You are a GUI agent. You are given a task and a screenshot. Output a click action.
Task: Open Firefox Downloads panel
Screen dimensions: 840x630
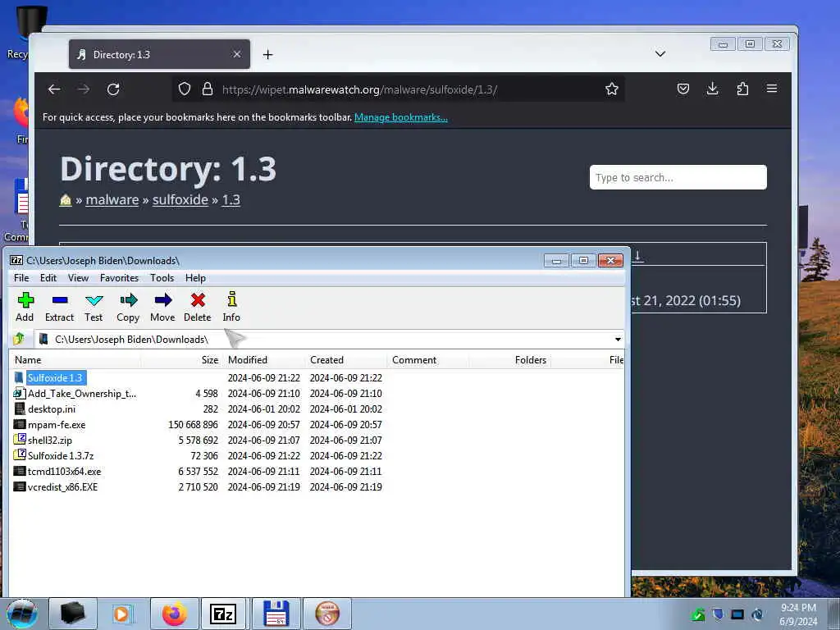tap(713, 89)
